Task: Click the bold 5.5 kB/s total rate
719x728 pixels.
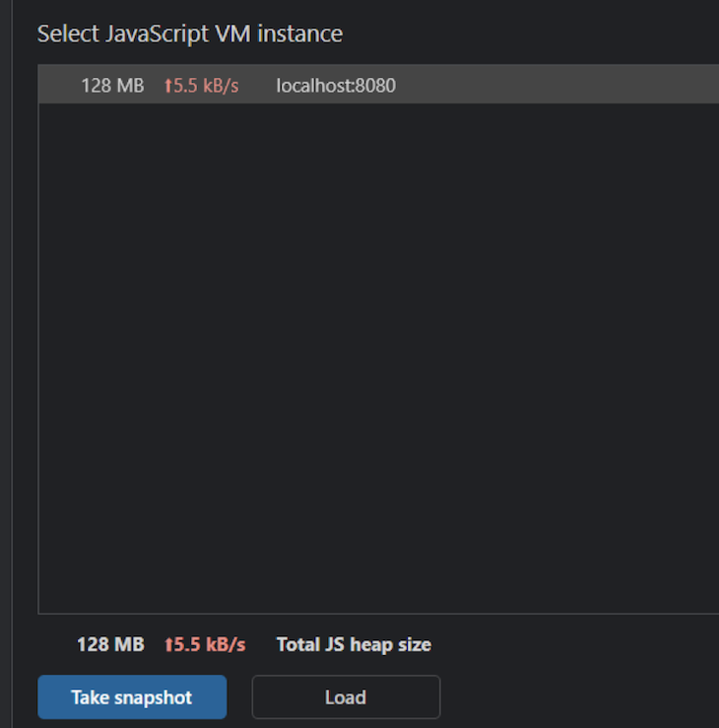Action: coord(205,644)
